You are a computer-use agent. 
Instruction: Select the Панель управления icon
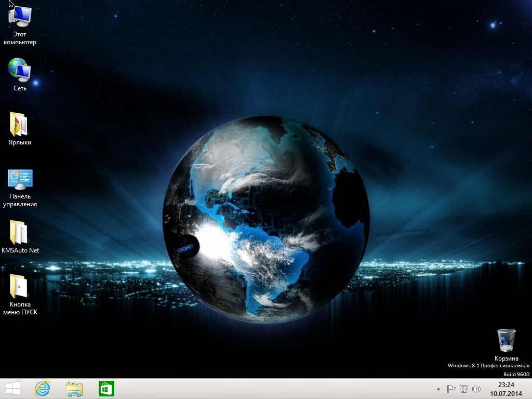(20, 188)
